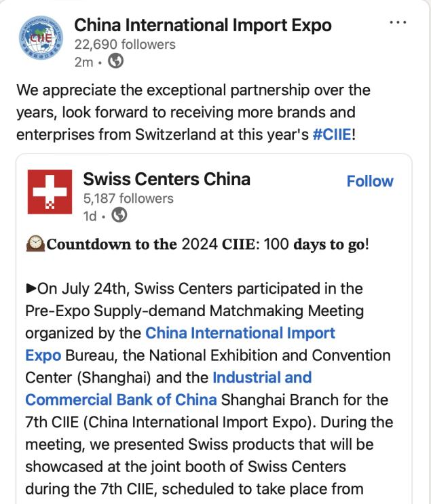
Task: Click the Countdown to the 2024 CIIE headline
Action: point(208,244)
